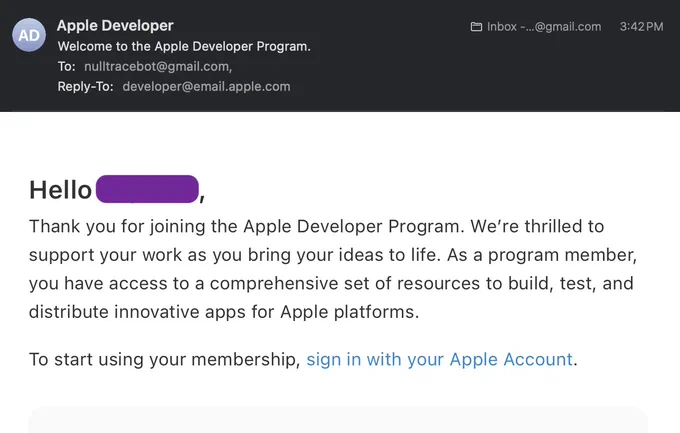680x433 pixels.
Task: Click the AD sender avatar
Action: pos(29,35)
